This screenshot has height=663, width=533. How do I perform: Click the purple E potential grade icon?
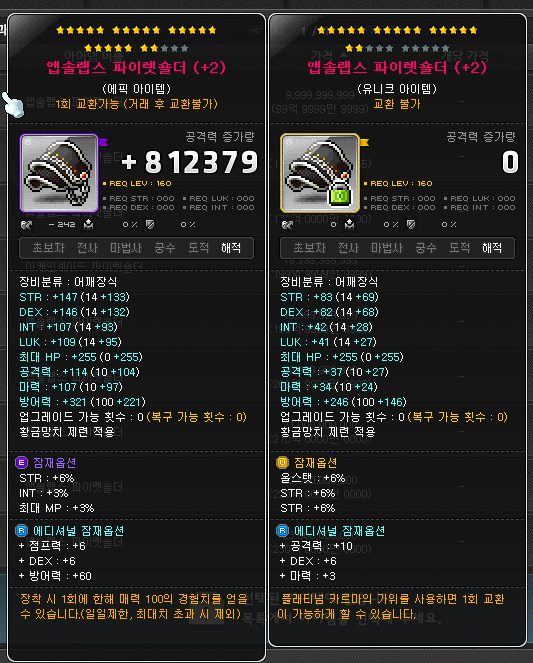coord(22,463)
